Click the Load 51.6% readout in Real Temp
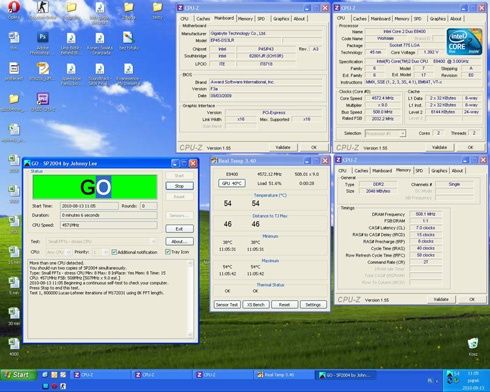 [269, 183]
